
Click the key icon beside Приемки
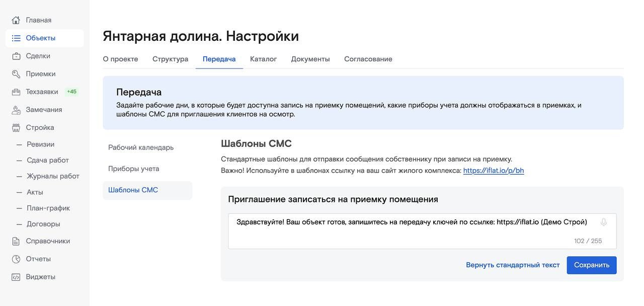tap(16, 74)
